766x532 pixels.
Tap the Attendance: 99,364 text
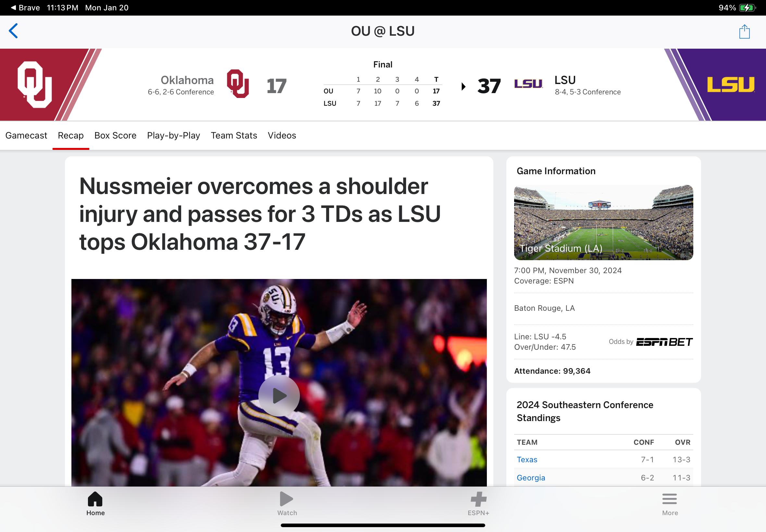(552, 371)
